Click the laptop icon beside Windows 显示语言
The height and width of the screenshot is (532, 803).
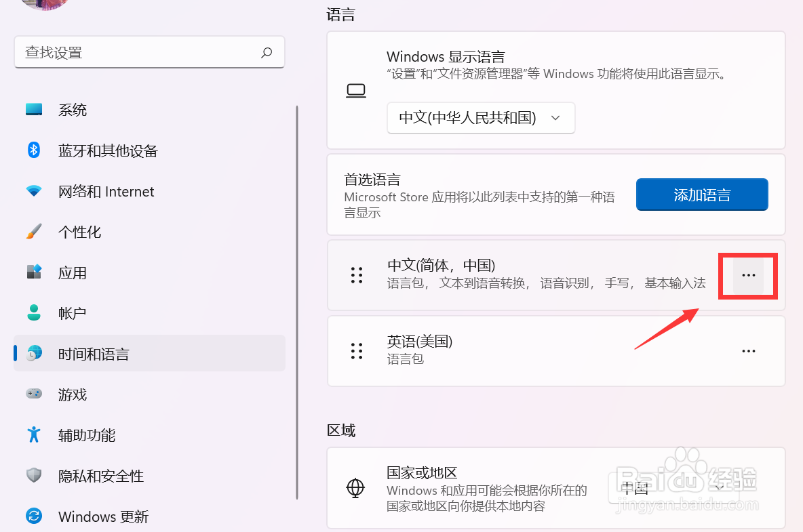(x=356, y=91)
